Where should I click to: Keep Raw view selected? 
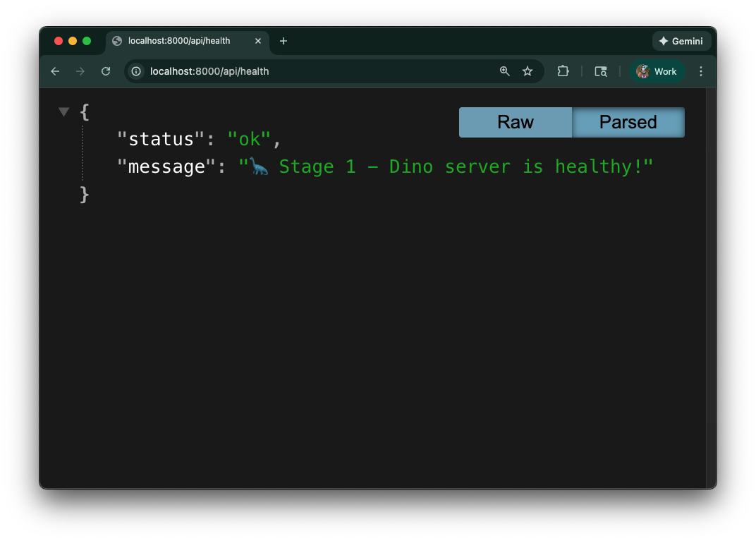click(515, 122)
